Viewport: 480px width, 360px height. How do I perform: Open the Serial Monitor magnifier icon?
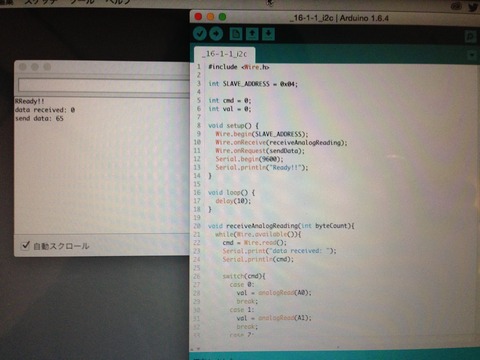pos(471,37)
